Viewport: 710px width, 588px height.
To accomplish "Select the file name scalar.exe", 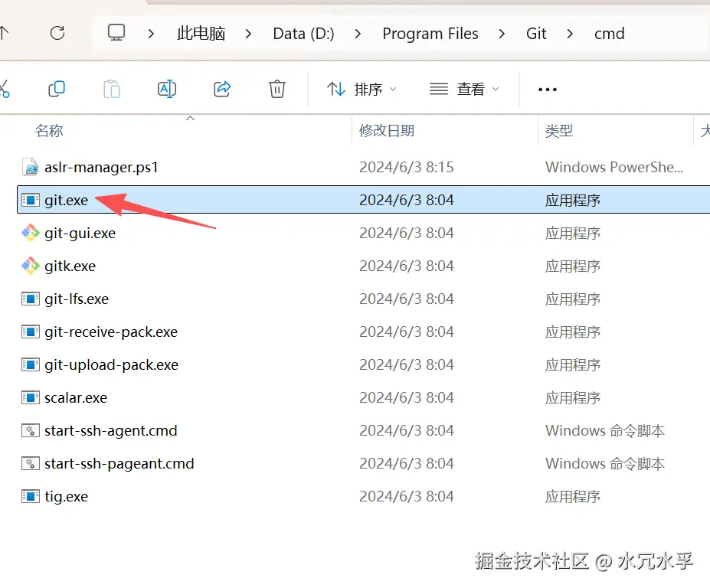I will click(x=76, y=397).
